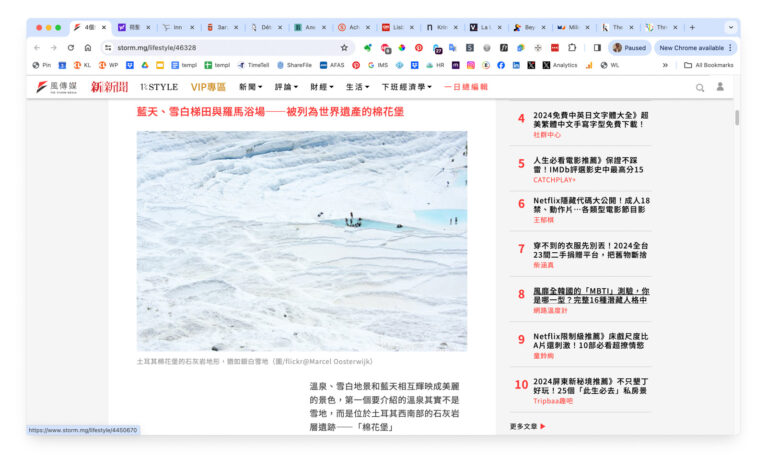This screenshot has width=767, height=470.
Task: Expand the 評論 dropdown menu
Action: (x=287, y=88)
